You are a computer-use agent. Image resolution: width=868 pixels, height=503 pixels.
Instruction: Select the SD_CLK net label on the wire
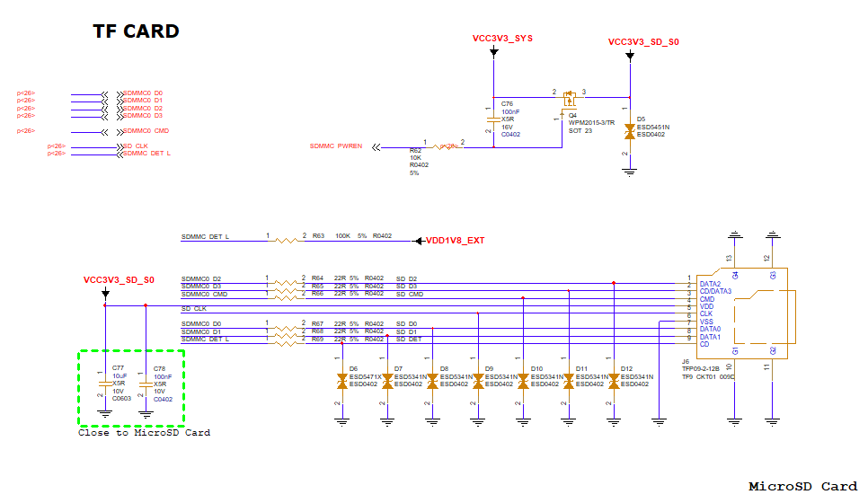[194, 309]
